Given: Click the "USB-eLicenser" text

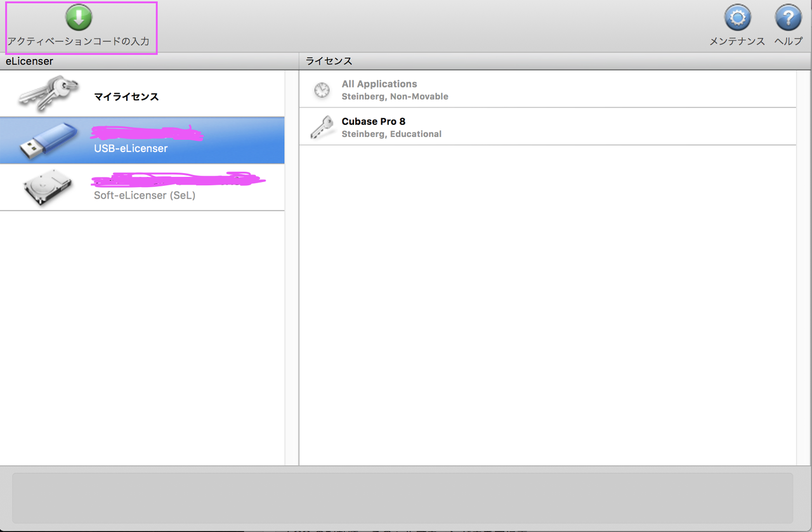Looking at the screenshot, I should (x=131, y=148).
